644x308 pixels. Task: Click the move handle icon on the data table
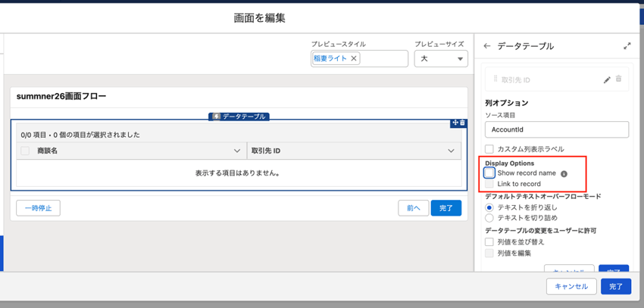[x=455, y=123]
